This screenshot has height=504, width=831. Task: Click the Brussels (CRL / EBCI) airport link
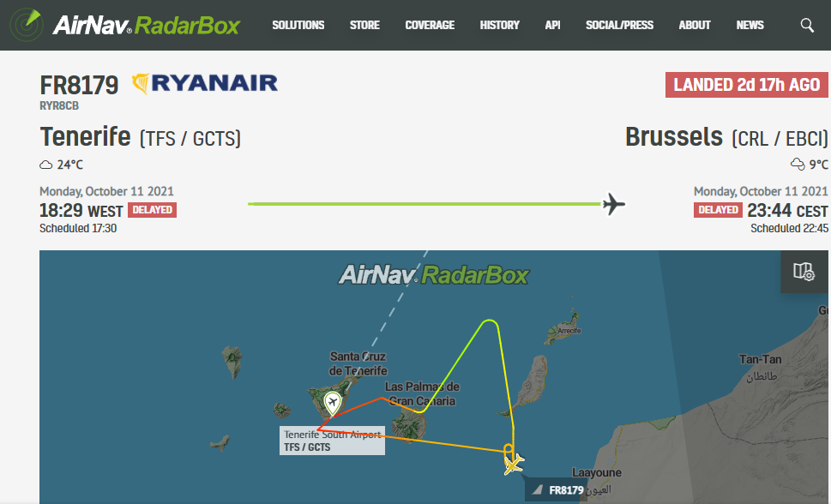pyautogui.click(x=726, y=137)
